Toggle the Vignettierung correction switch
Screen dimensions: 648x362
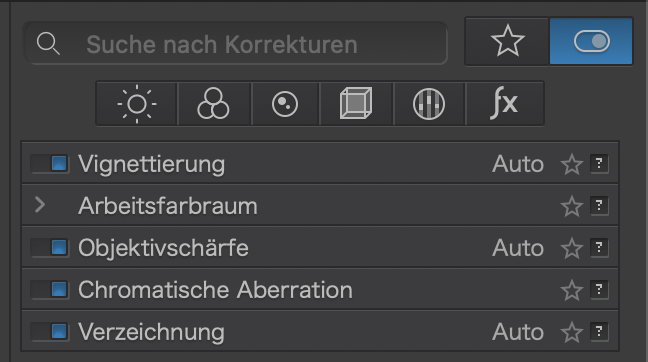pyautogui.click(x=50, y=164)
